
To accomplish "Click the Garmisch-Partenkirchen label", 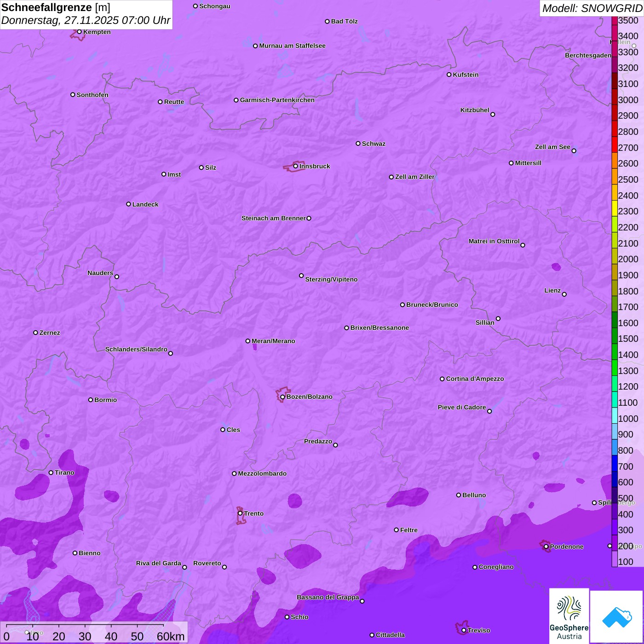I will point(277,100).
